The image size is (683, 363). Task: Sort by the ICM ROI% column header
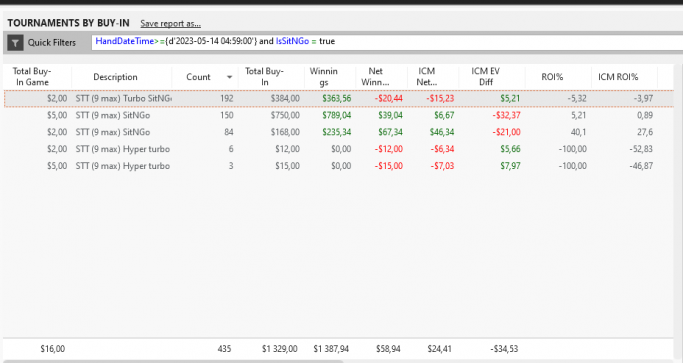618,77
